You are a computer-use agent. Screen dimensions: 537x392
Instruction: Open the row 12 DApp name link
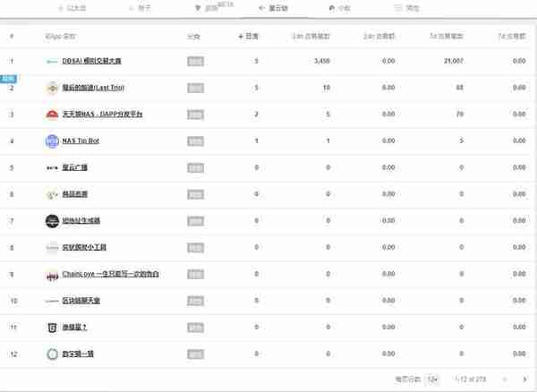tap(78, 354)
